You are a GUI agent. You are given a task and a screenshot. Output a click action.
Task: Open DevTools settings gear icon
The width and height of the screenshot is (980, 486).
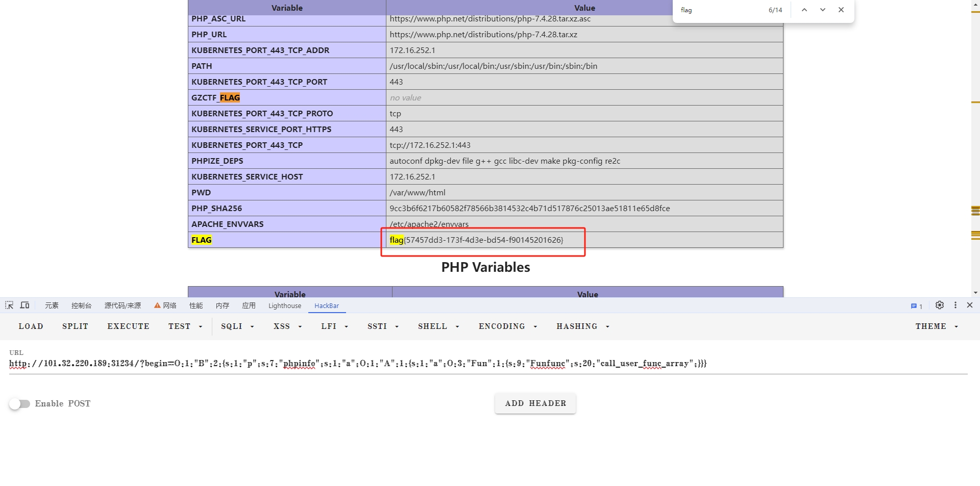click(939, 305)
